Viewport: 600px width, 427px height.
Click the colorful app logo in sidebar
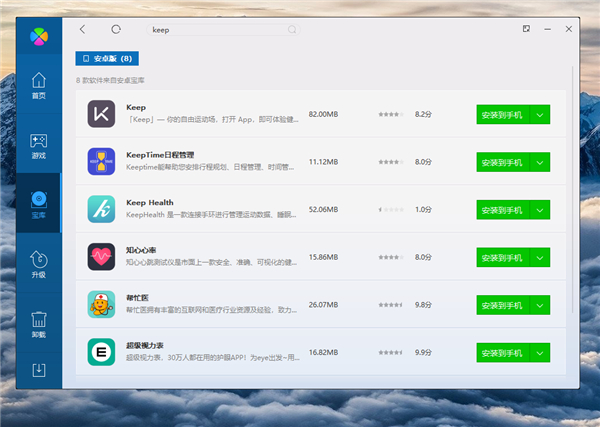[38, 38]
